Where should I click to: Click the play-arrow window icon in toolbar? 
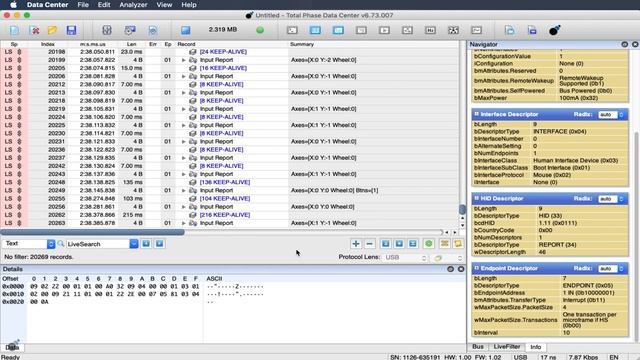coord(384,30)
